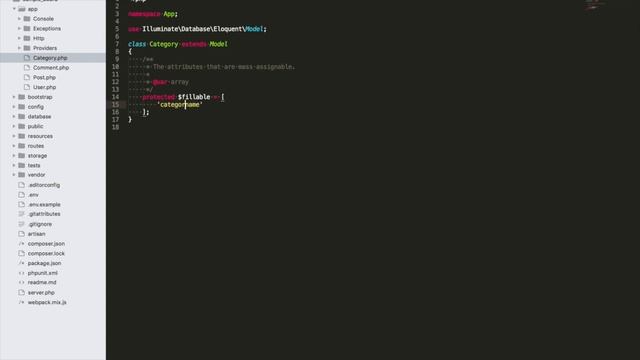The width and height of the screenshot is (640, 360).
Task: Expand the database folder arrow
Action: coord(14,117)
